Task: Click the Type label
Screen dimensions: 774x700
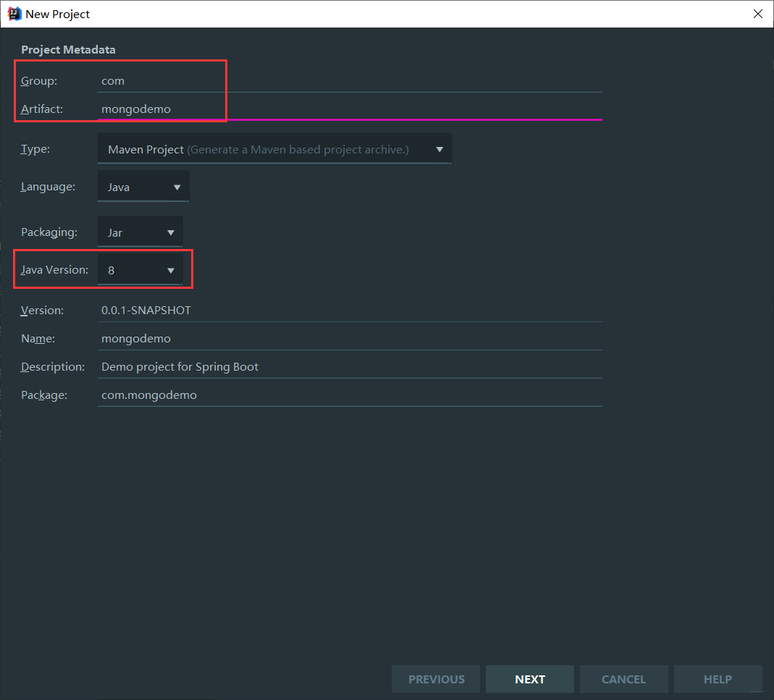Action: [35, 149]
